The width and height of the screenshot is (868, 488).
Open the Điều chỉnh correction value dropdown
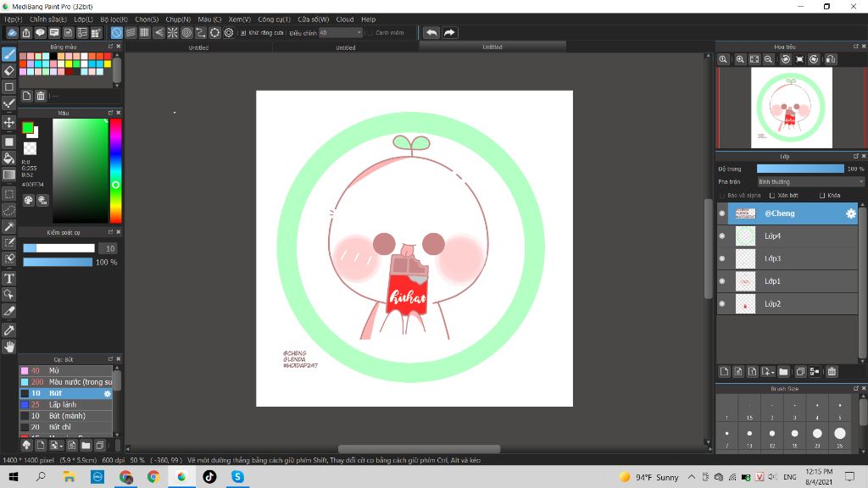click(x=341, y=33)
